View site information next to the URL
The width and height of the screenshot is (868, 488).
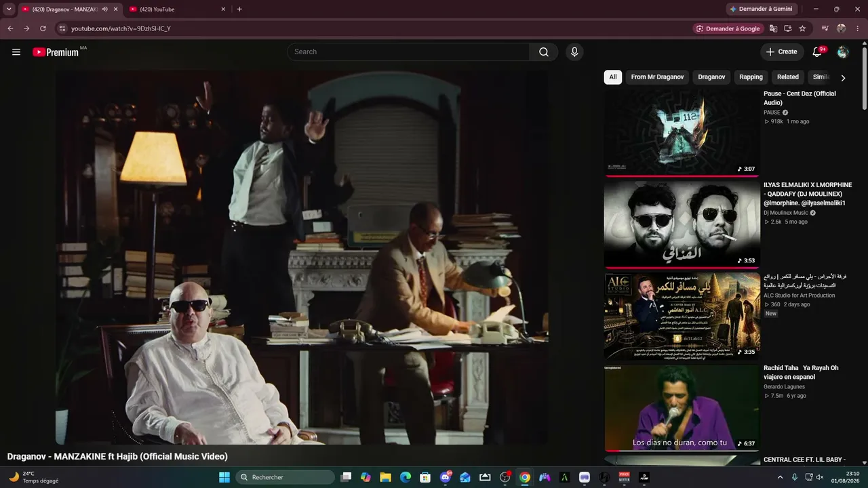tap(62, 28)
